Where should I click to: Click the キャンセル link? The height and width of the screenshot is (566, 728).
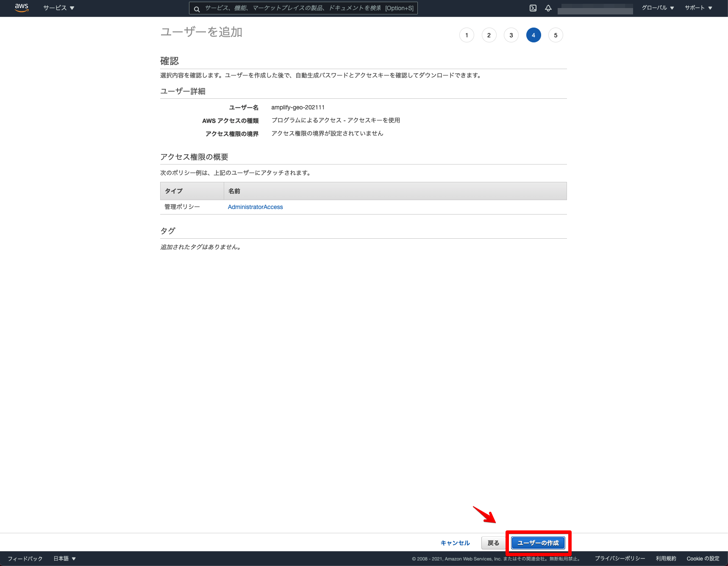455,543
